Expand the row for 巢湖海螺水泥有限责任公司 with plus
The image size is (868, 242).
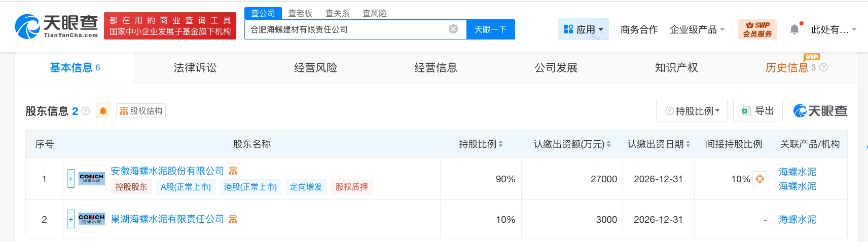pyautogui.click(x=71, y=219)
